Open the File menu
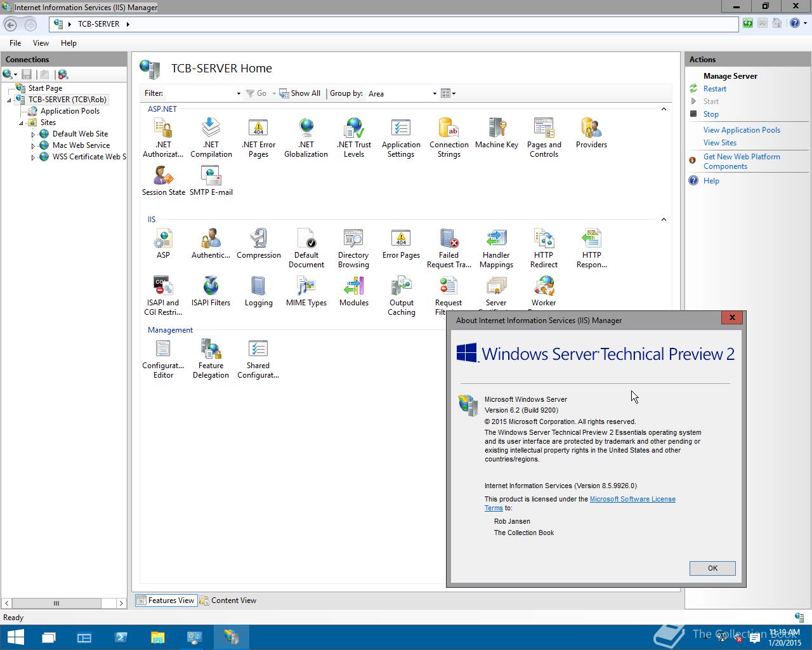The width and height of the screenshot is (812, 650). [x=15, y=43]
